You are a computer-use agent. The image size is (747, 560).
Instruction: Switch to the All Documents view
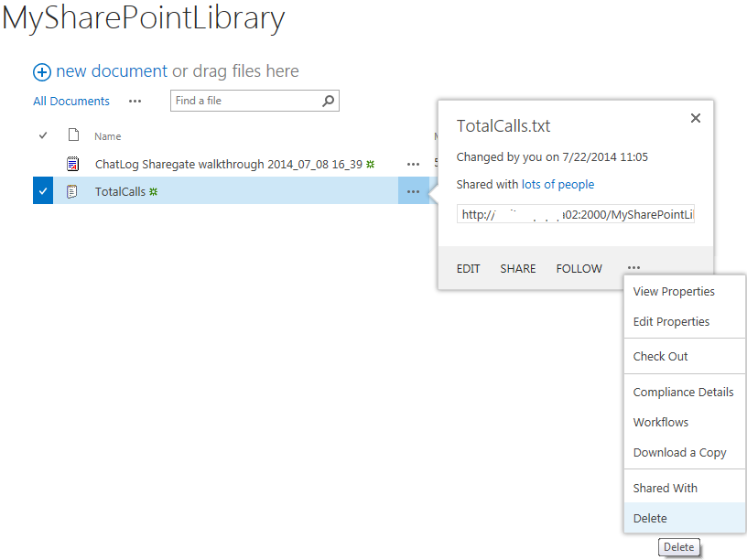(x=71, y=101)
